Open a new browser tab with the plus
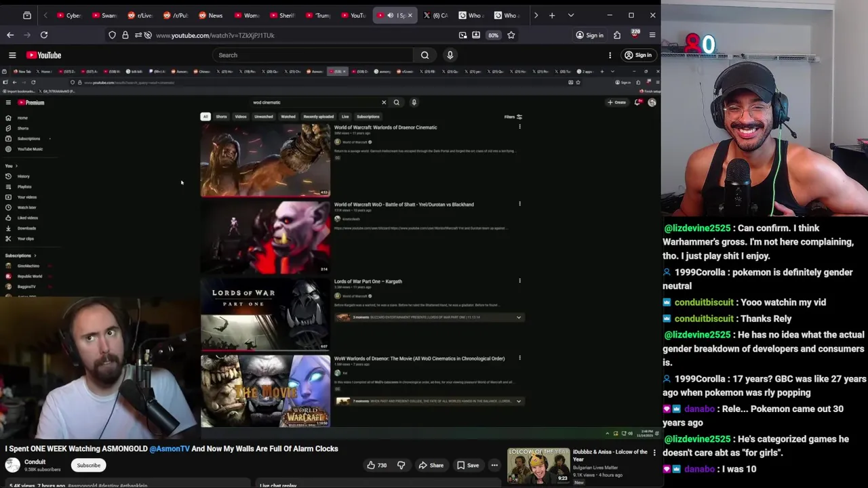This screenshot has height=488, width=868. (x=552, y=15)
